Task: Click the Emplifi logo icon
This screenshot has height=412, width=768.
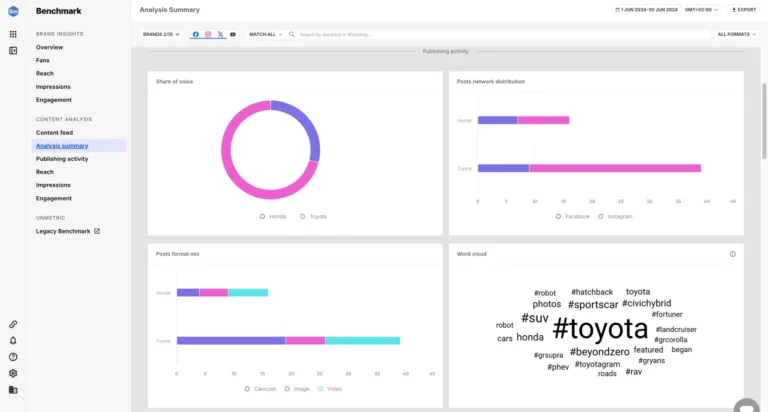Action: [x=13, y=11]
